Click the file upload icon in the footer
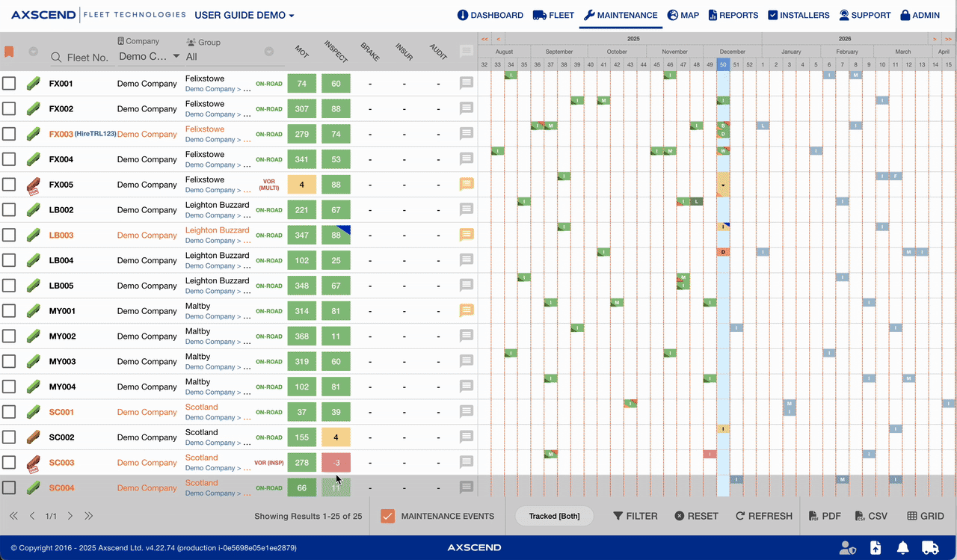The image size is (957, 560). [x=876, y=548]
